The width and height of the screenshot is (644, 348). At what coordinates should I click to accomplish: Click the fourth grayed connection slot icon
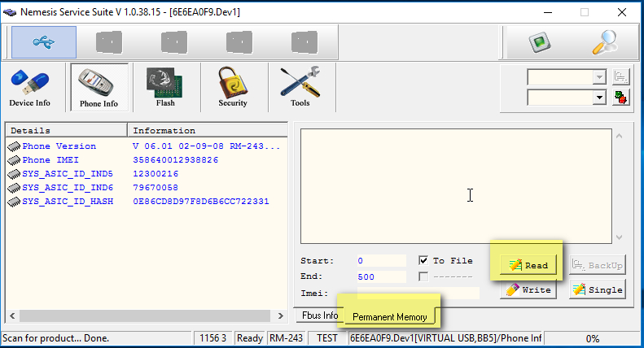[304, 41]
